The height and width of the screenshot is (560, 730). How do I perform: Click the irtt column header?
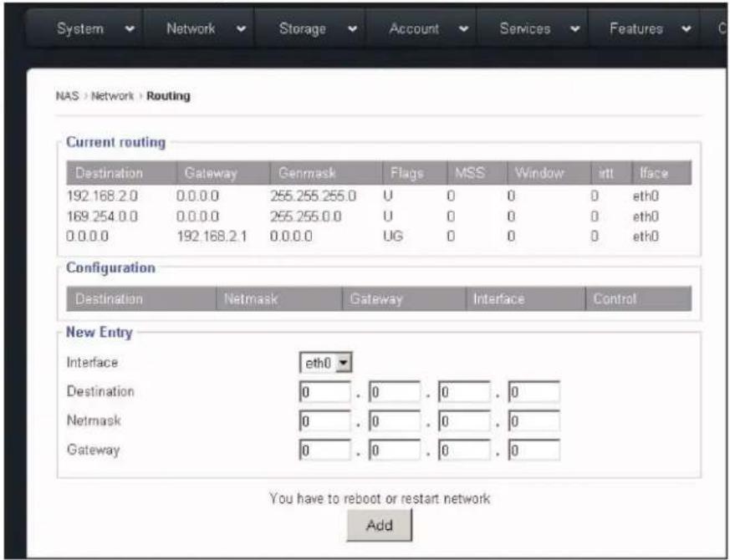[611, 173]
